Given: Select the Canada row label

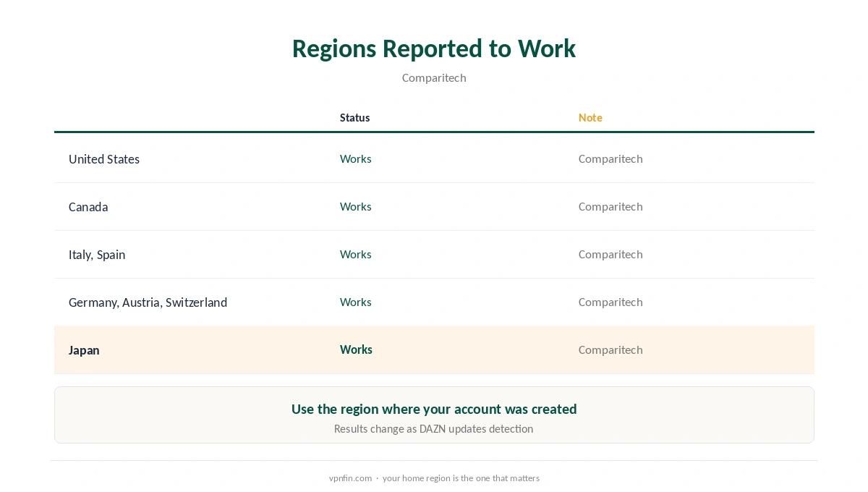Looking at the screenshot, I should tap(88, 207).
